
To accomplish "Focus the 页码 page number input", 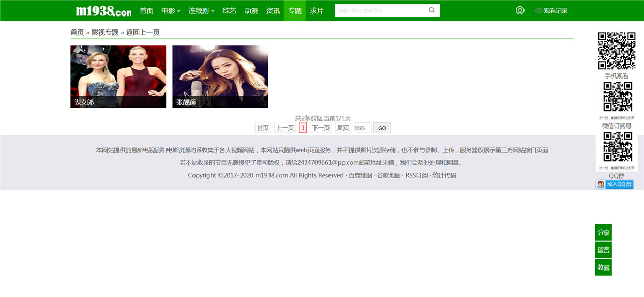I will [x=362, y=128].
